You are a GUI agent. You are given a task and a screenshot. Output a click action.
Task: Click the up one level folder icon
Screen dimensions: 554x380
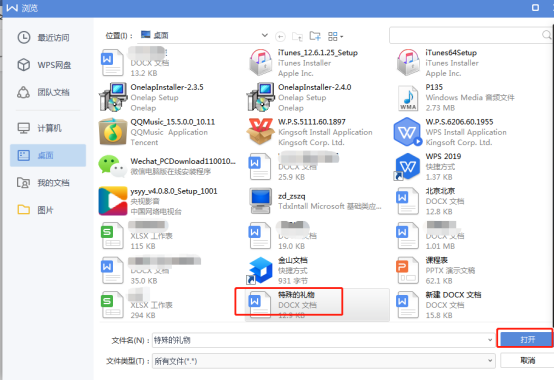pos(297,36)
